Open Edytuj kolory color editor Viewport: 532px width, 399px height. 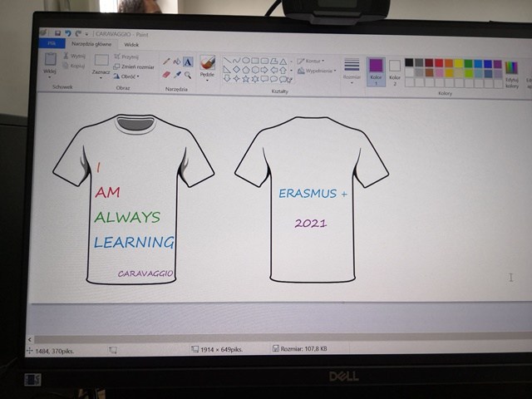[512, 74]
